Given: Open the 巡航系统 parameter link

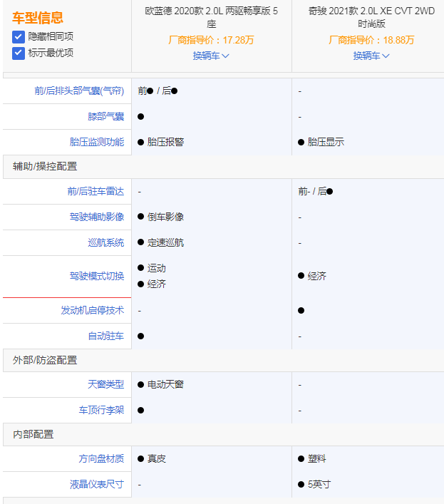Looking at the screenshot, I should (105, 242).
